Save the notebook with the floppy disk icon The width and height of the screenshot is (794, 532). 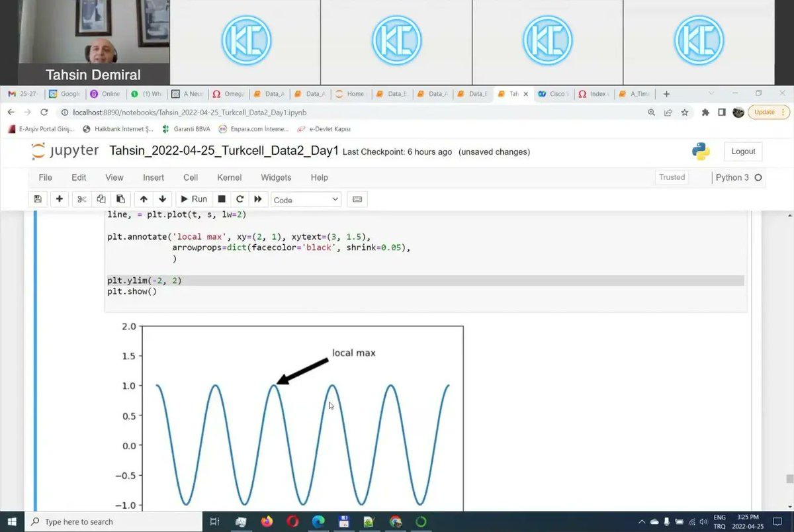pos(38,199)
